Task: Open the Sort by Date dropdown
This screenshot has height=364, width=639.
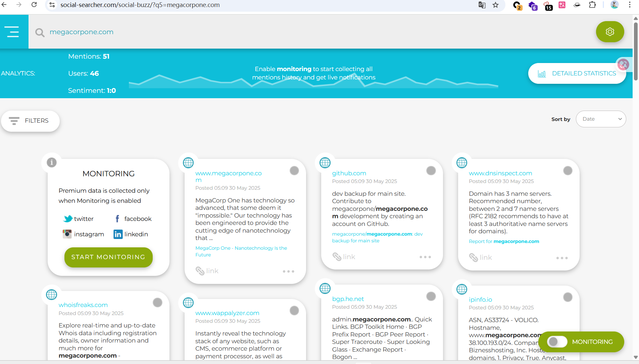Action: [601, 119]
